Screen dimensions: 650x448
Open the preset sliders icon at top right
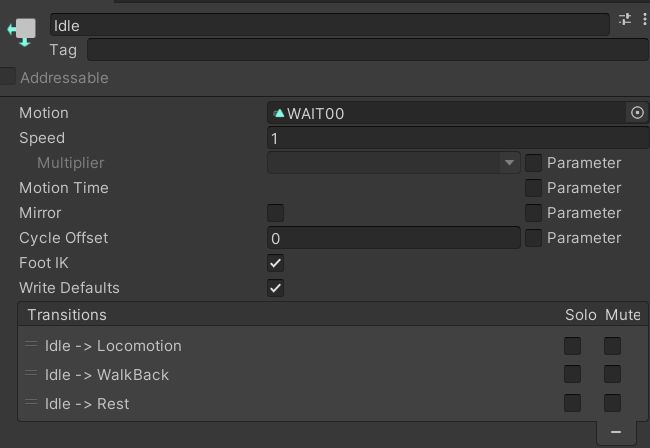click(625, 19)
